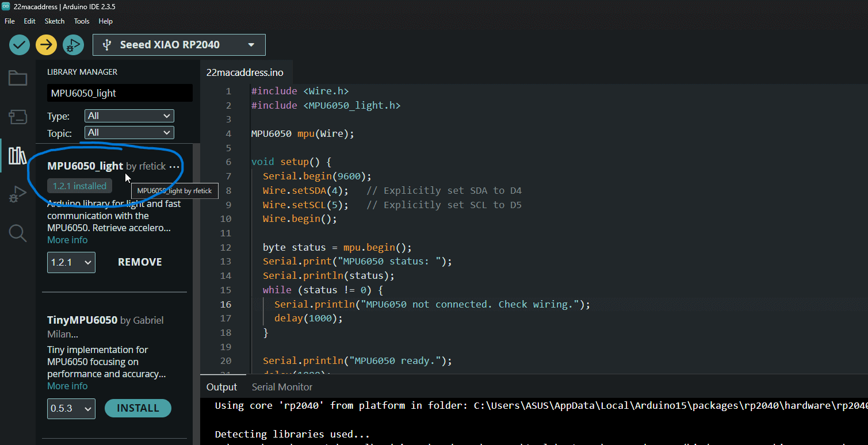Click the library search field containing MPU6050_light

click(x=120, y=93)
